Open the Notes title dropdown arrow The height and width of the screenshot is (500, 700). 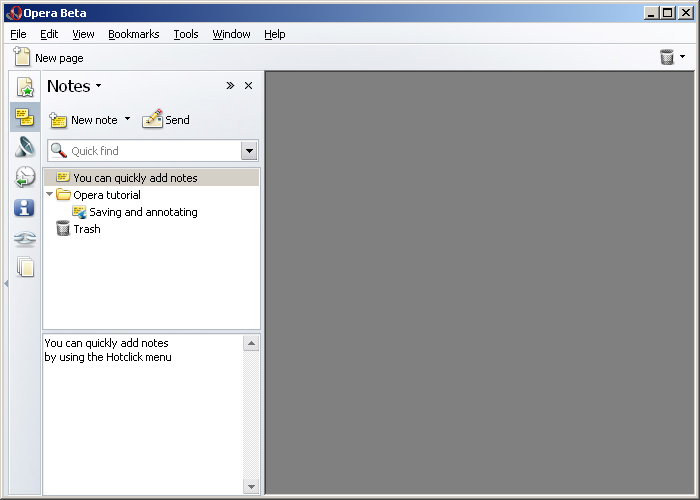(98, 87)
